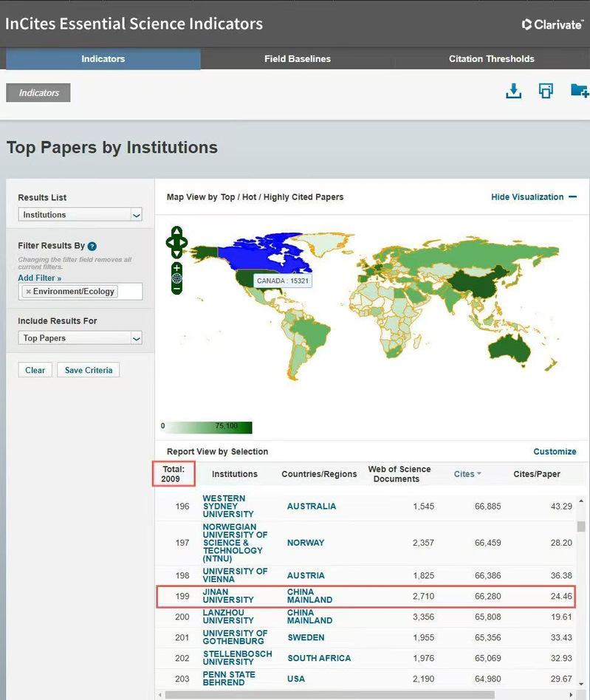Open Stellenbosch University link
Viewport: 590px width, 700px height.
pos(238,658)
